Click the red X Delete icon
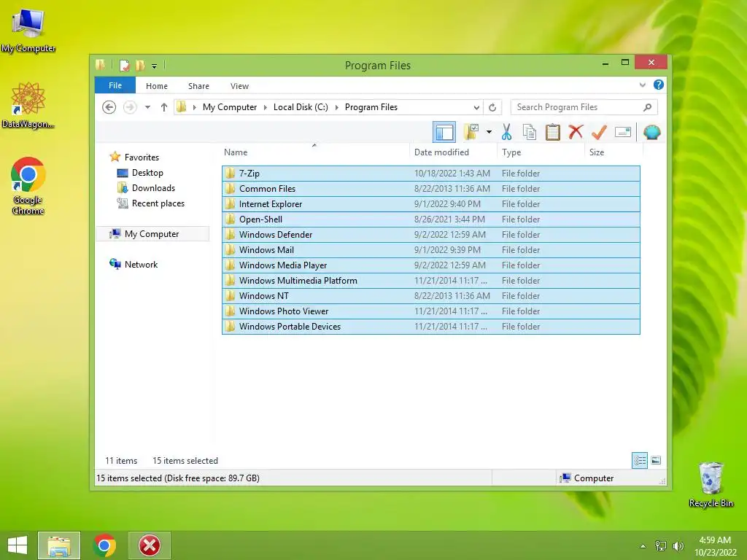747x560 pixels. 576,132
